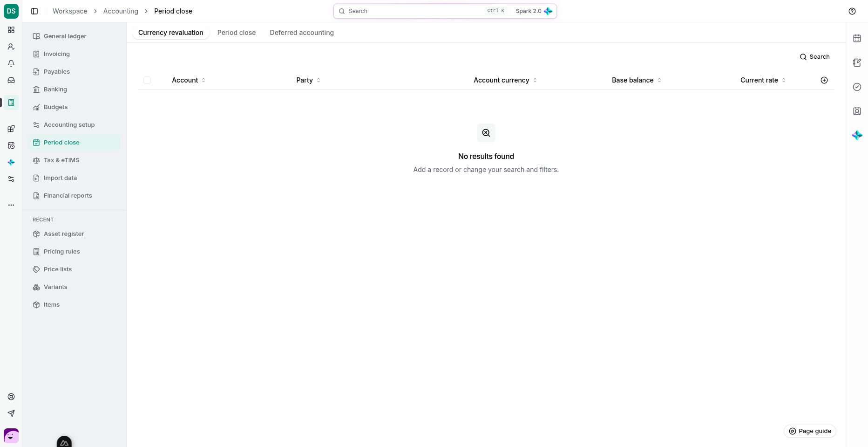Open recent Price lists
The image size is (868, 447).
tap(74, 269)
